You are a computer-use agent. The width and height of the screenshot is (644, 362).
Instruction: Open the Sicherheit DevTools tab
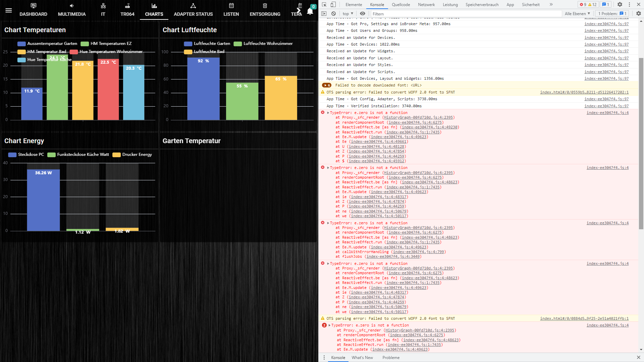point(531,4)
